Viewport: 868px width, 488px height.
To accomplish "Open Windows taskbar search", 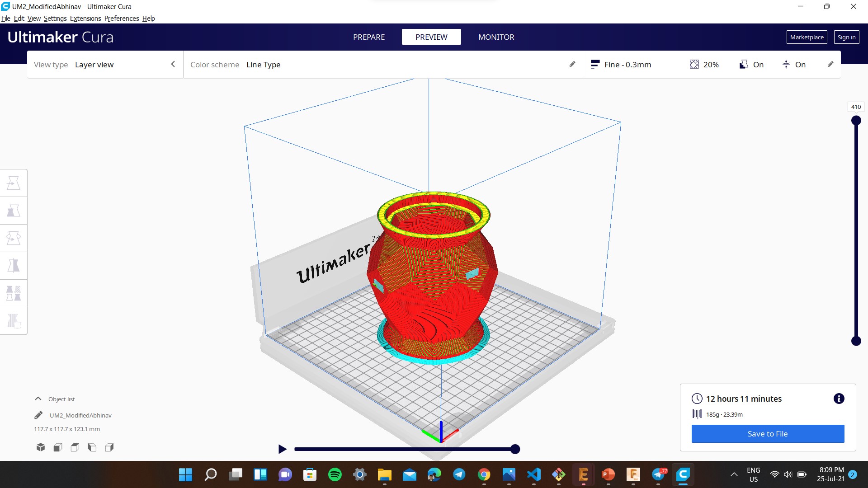I will click(211, 474).
